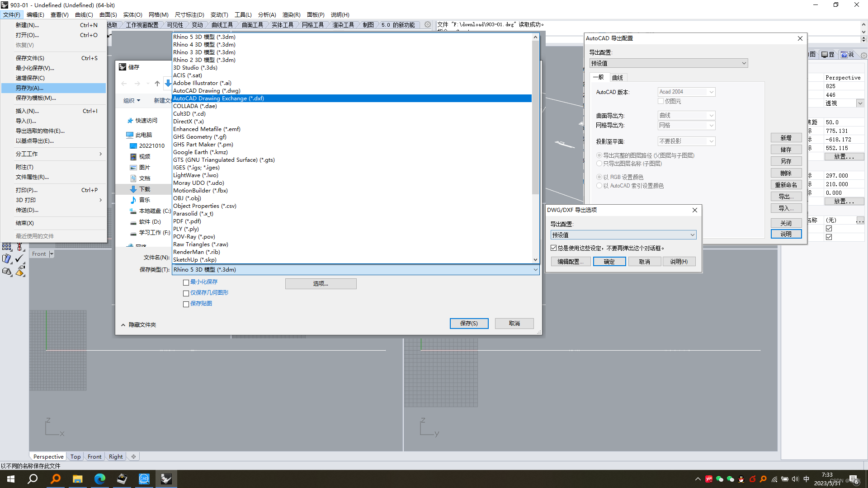The width and height of the screenshot is (868, 488).
Task: Switch to the 曲线 tab in export settings
Action: tap(618, 78)
